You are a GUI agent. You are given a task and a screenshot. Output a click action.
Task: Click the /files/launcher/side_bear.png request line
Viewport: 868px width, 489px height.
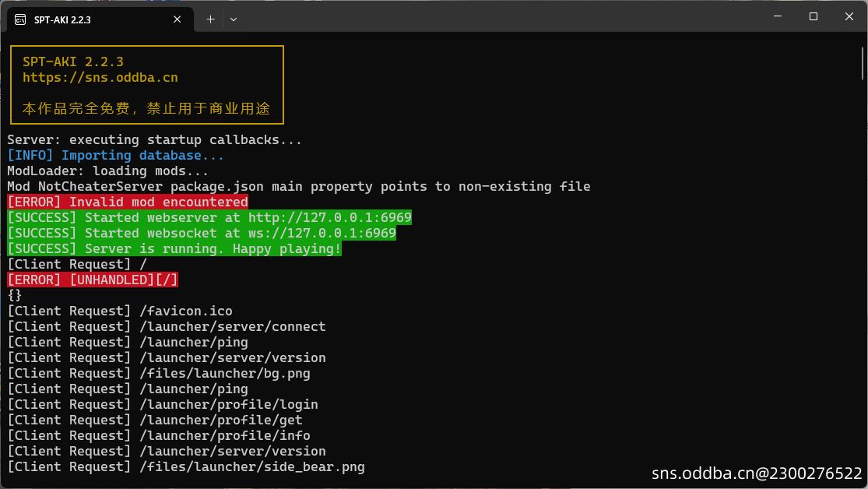tap(186, 467)
